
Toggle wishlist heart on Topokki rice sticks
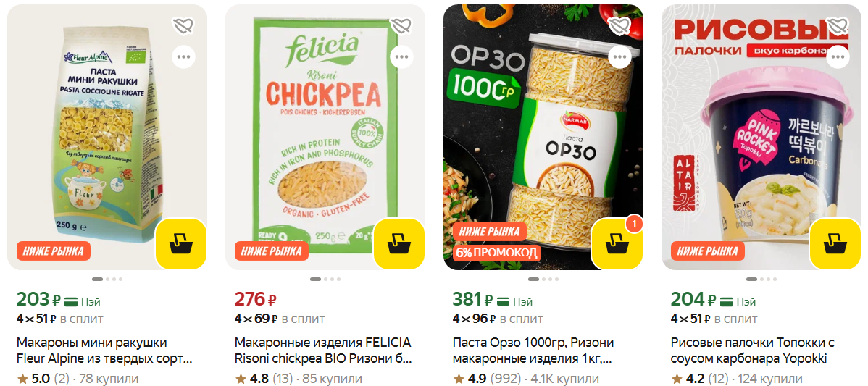(838, 25)
